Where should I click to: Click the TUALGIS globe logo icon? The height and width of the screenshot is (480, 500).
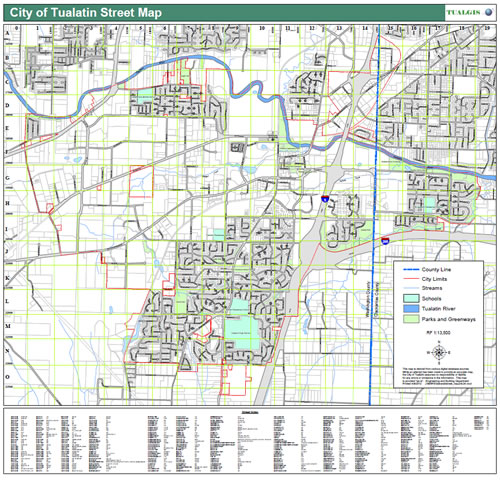tap(488, 13)
